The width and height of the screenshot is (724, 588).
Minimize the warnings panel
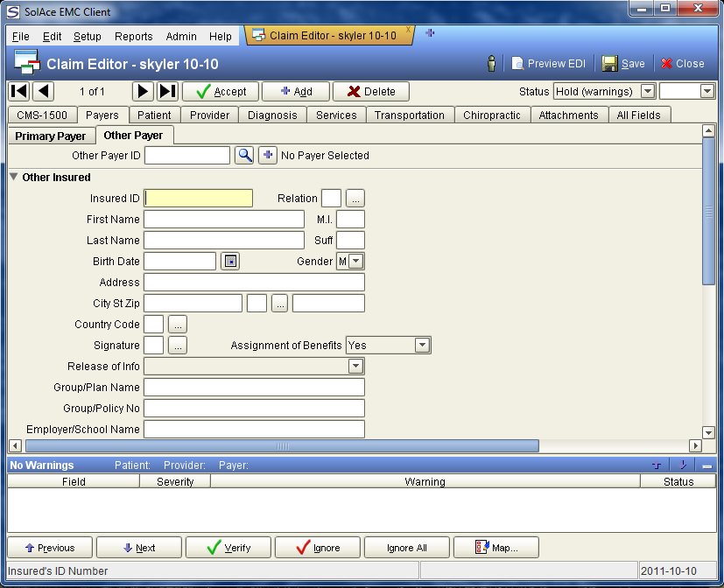click(706, 465)
